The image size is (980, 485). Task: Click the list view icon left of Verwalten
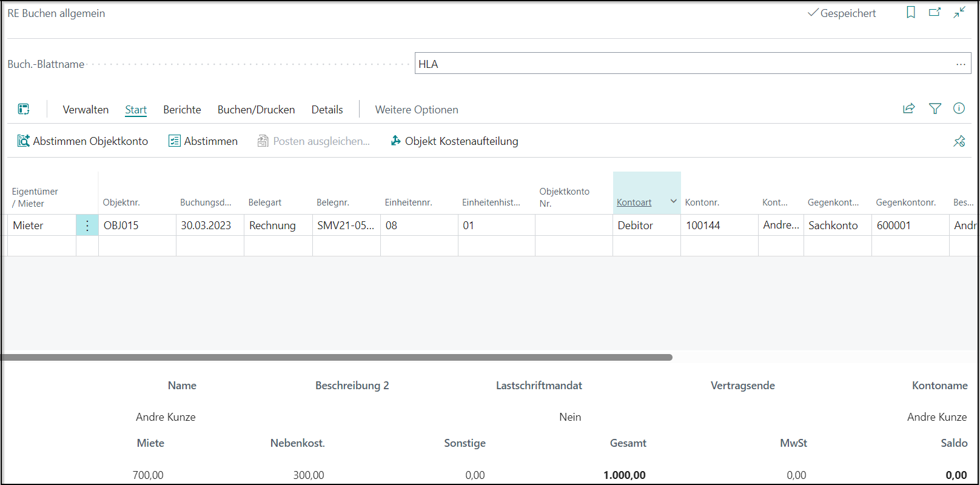24,110
